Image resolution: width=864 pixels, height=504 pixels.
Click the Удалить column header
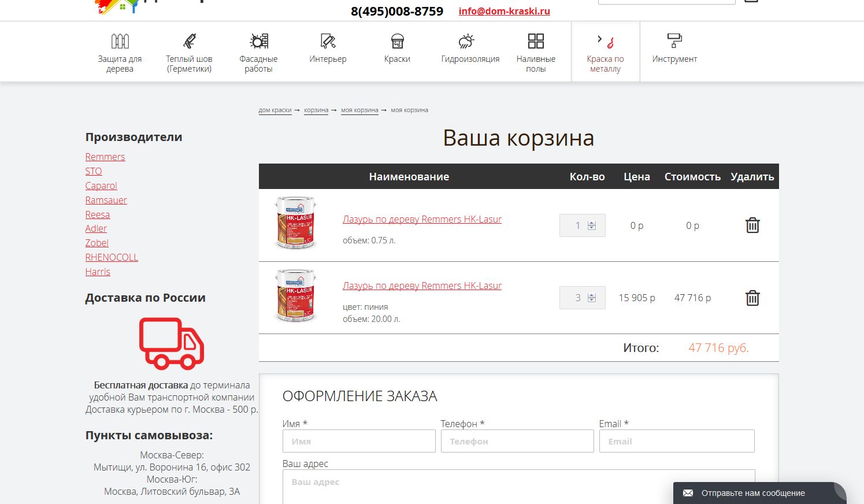(x=752, y=177)
